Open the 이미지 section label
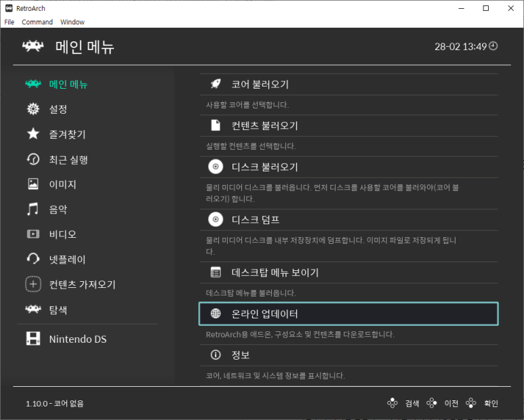Image resolution: width=524 pixels, height=420 pixels. [x=63, y=184]
